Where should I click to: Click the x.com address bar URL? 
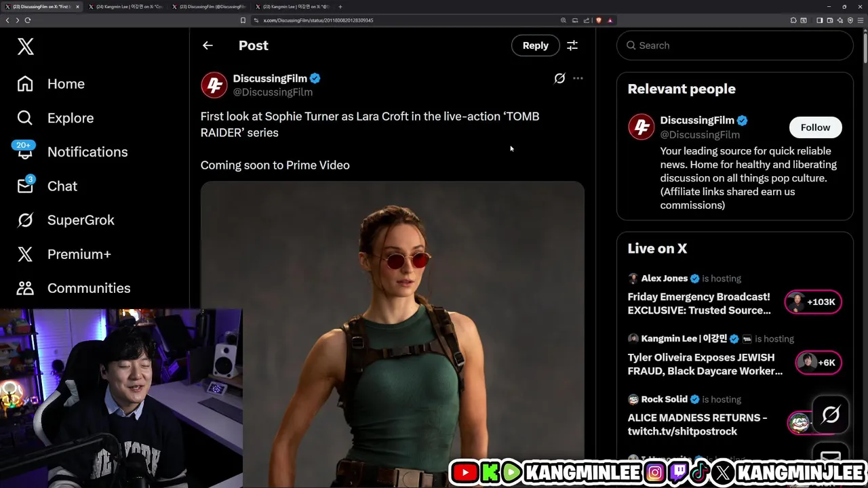tap(318, 20)
